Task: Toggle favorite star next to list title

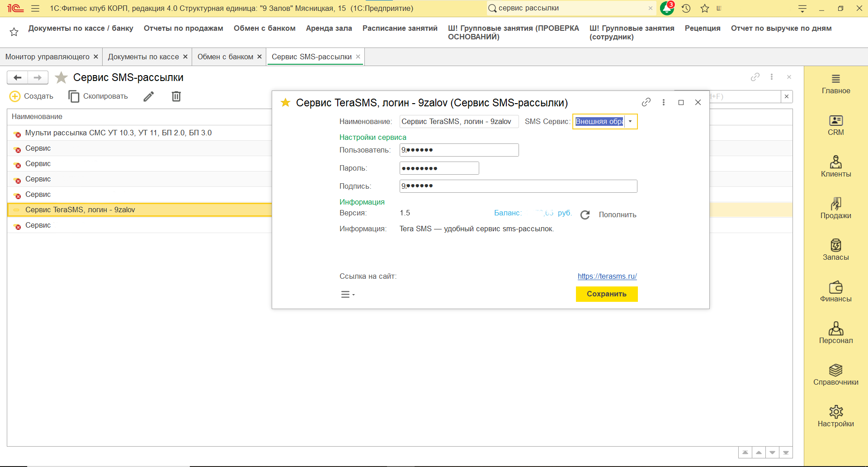Action: [61, 77]
